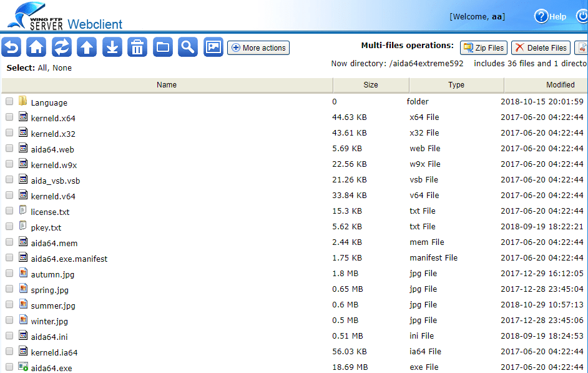The image size is (588, 373).
Task: Click the New Folder toolbar icon
Action: [163, 47]
